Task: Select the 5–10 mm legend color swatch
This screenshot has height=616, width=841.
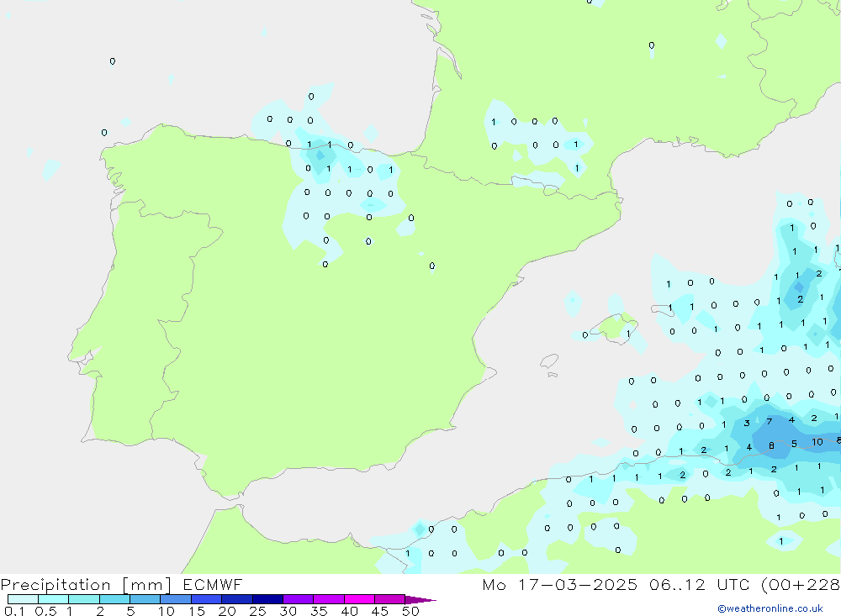Action: (145, 599)
